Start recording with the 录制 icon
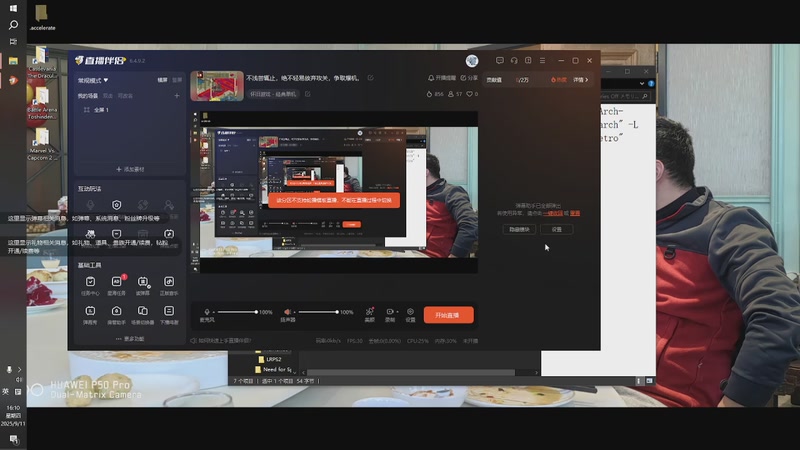 389,314
